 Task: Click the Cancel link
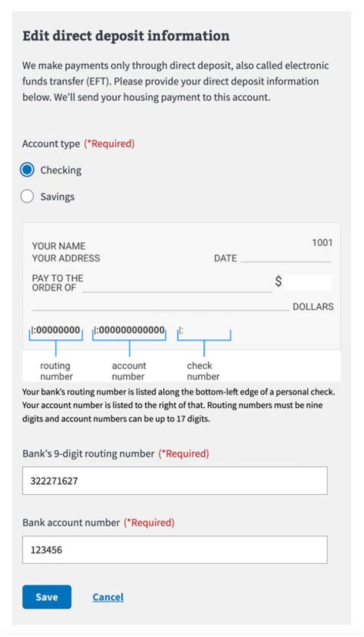coord(108,597)
